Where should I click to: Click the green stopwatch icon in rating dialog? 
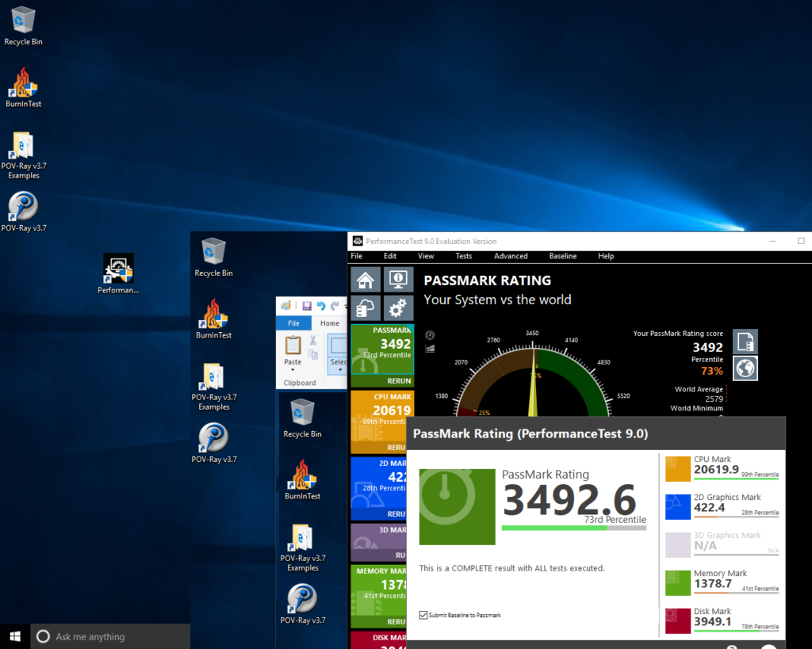(x=458, y=506)
